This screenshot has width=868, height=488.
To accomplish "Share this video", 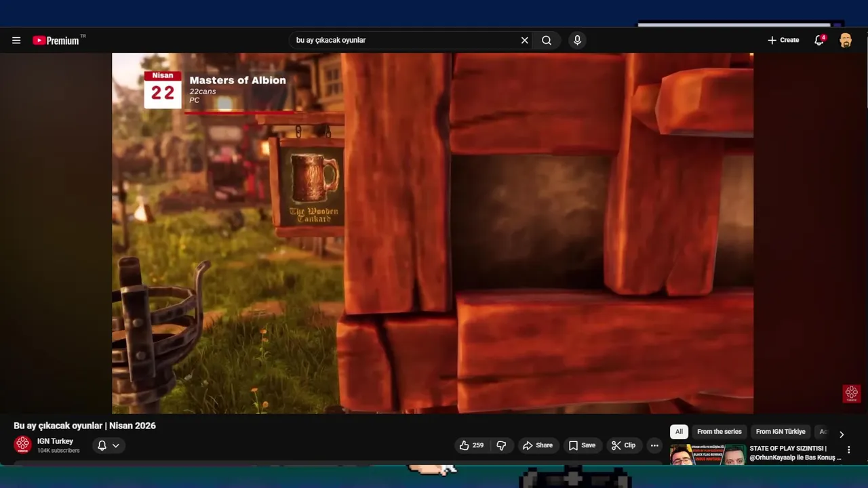I will click(x=538, y=445).
